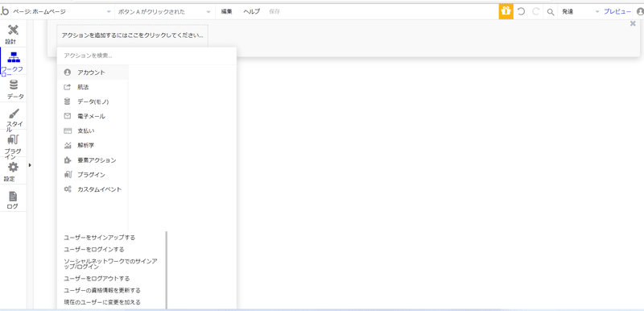Screen dimensions: 644x311
Task: Click the redo arrow icon
Action: tap(535, 11)
